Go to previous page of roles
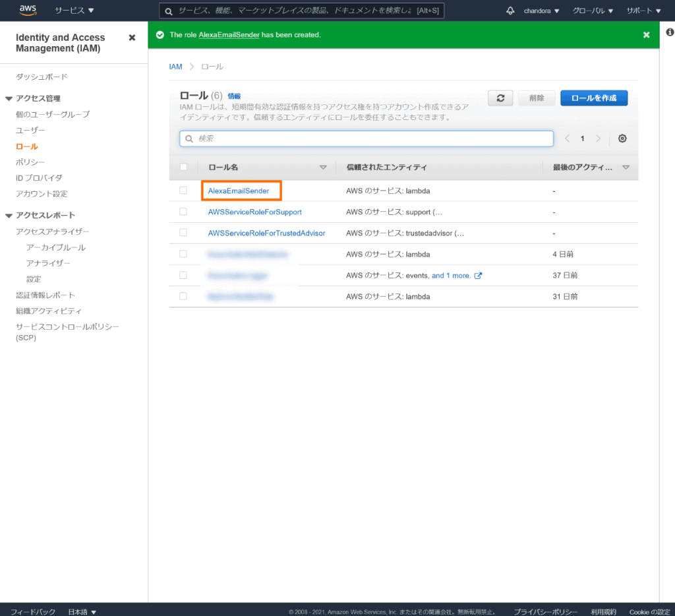This screenshot has height=616, width=675. (568, 139)
